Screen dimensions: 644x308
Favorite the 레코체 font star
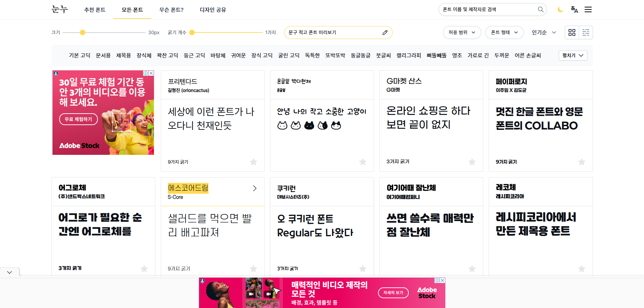pyautogui.click(x=582, y=269)
